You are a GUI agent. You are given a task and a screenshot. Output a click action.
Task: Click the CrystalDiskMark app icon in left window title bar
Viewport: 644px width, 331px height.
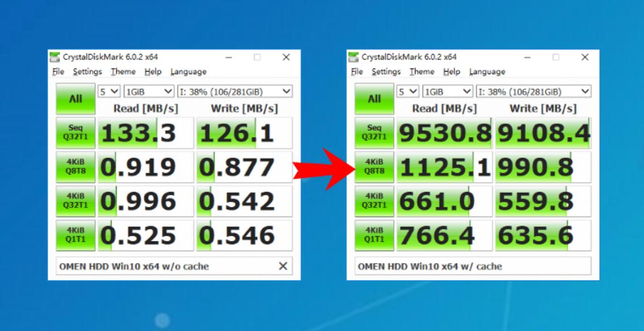click(54, 57)
